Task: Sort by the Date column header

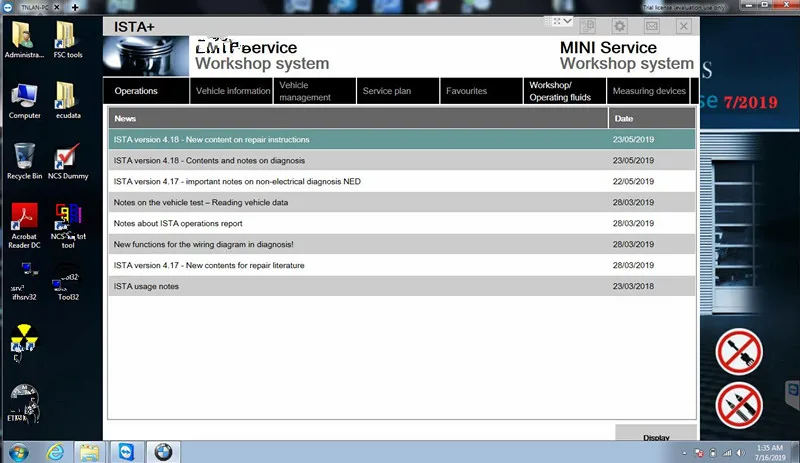Action: coord(652,118)
